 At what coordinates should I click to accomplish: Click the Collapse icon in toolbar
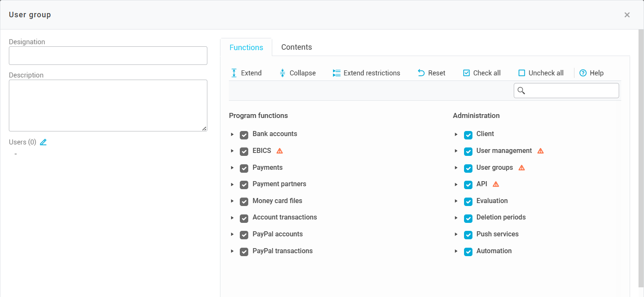tap(283, 73)
